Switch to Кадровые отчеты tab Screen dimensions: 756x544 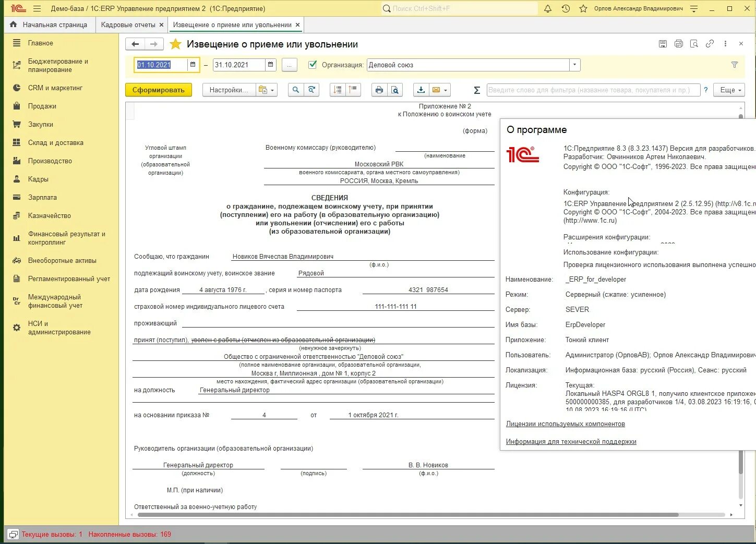point(128,25)
